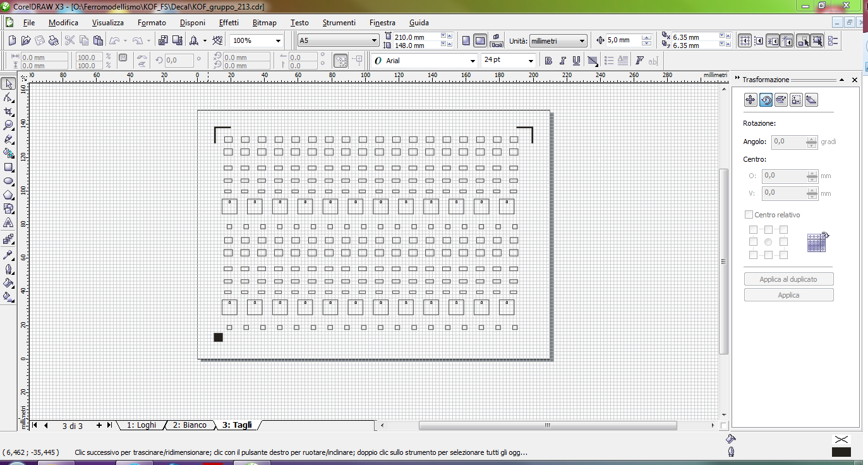Go to the first page
Image resolution: width=868 pixels, height=465 pixels.
(35, 425)
